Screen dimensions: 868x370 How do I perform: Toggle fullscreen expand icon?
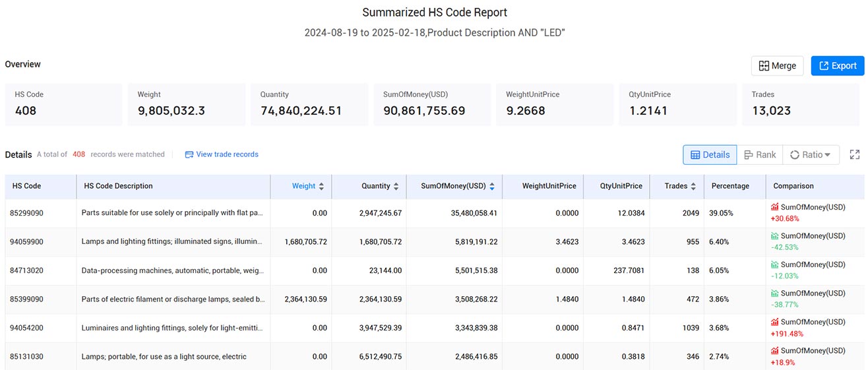tap(855, 154)
